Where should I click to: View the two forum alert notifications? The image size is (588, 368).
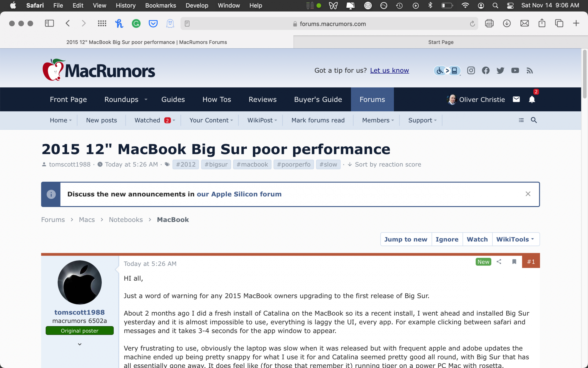(x=532, y=100)
